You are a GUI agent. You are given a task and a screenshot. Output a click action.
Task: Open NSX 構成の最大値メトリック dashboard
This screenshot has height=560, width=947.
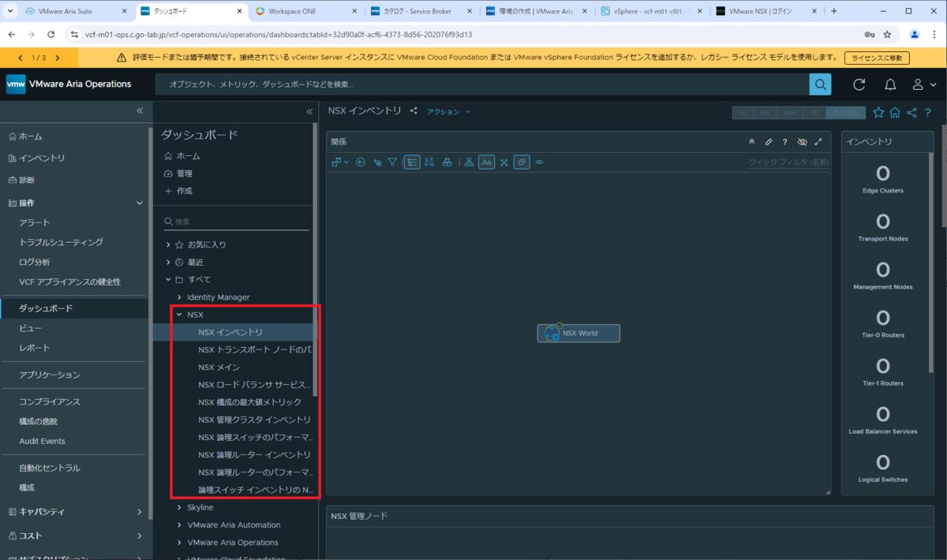[x=249, y=402]
